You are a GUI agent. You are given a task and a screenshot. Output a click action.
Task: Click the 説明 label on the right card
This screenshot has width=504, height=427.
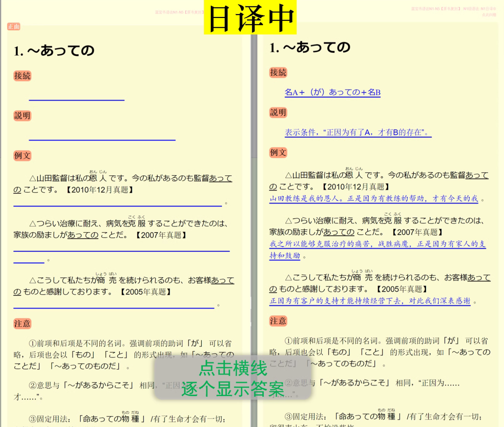pos(278,113)
